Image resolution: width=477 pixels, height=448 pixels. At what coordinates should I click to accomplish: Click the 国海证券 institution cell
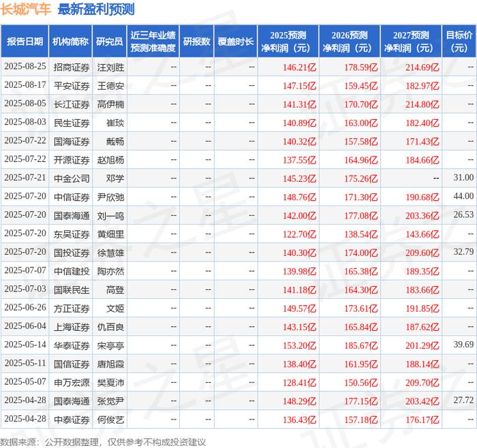(x=72, y=142)
